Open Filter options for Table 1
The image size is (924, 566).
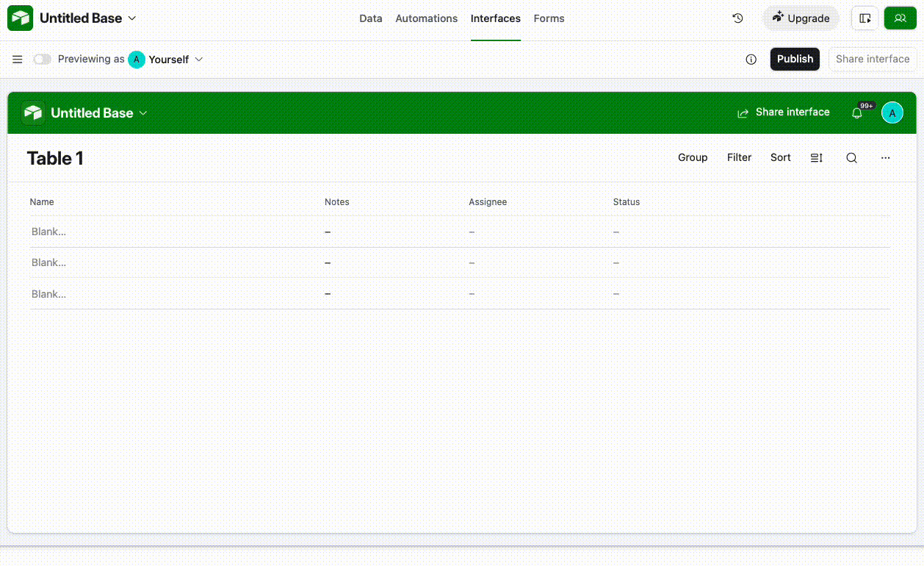(x=739, y=157)
